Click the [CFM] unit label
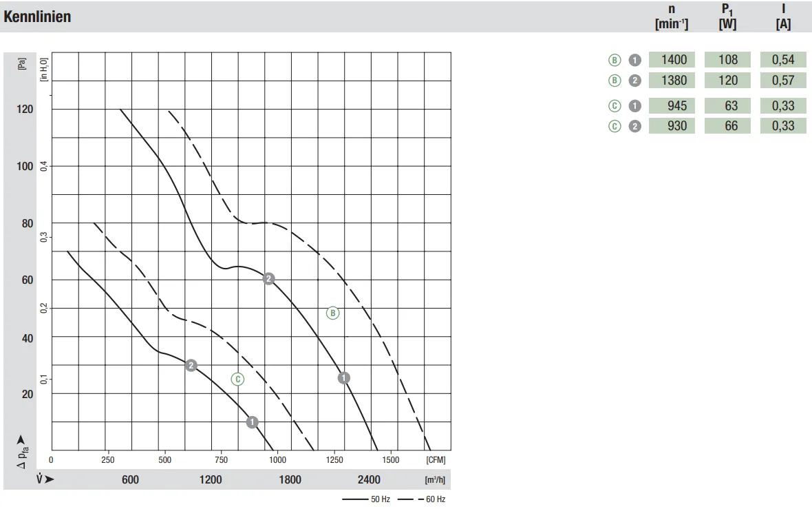This screenshot has height=509, width=812. (436, 460)
